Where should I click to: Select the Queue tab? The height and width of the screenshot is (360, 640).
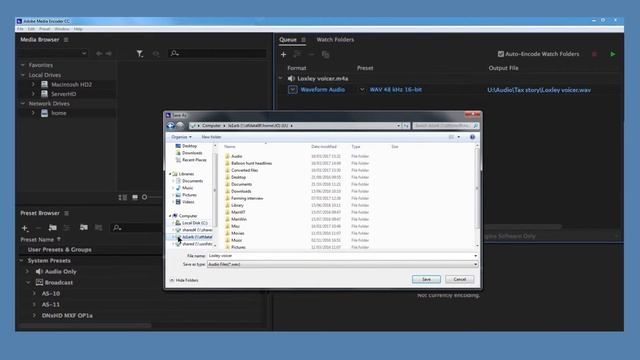point(288,40)
